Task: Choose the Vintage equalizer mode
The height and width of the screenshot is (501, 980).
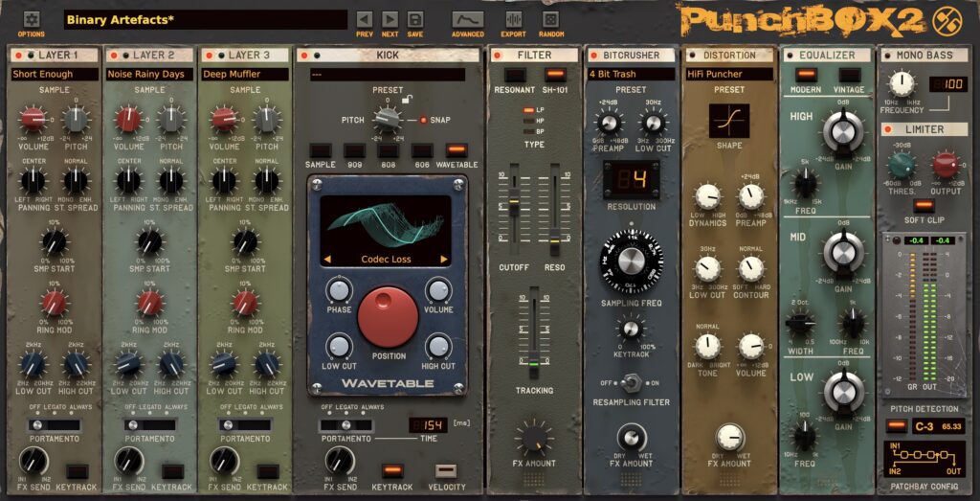Action: pyautogui.click(x=850, y=76)
